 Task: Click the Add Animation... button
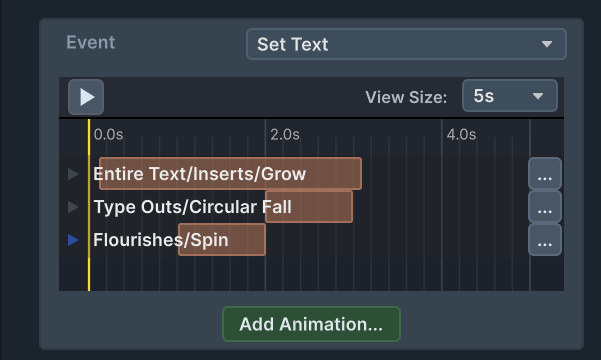(x=311, y=324)
